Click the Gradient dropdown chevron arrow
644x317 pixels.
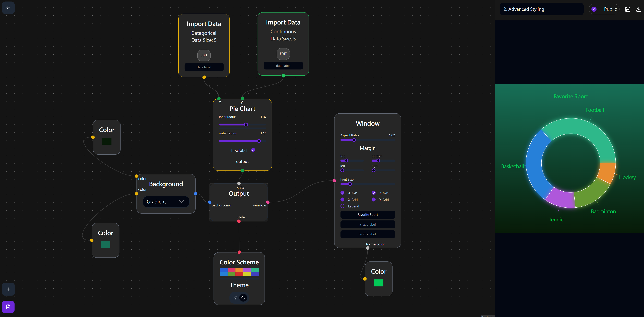click(x=181, y=202)
